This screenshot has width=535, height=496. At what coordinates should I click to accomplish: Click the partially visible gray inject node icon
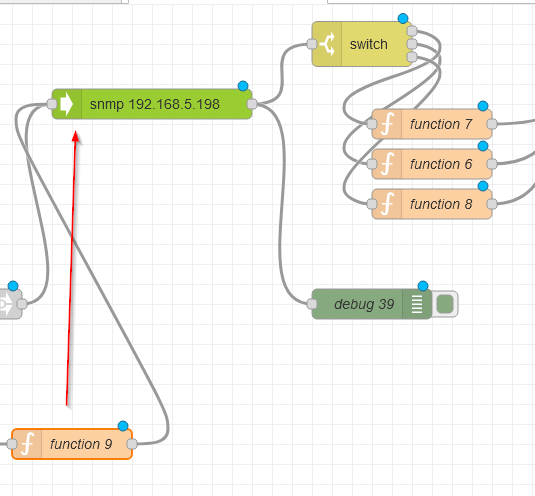[5, 304]
